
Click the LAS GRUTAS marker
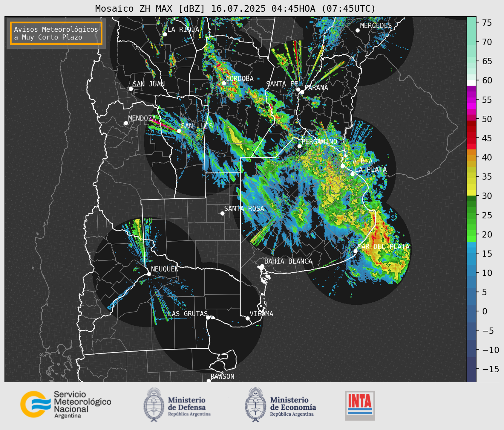click(x=208, y=318)
